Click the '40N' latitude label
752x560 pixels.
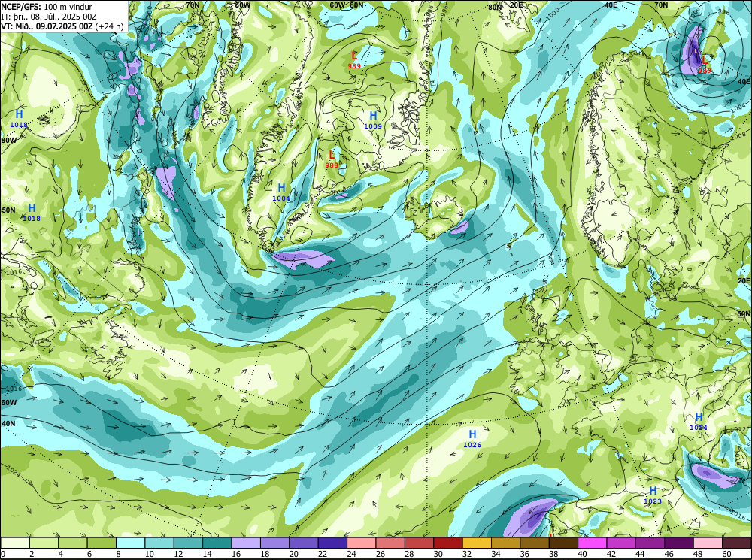click(8, 424)
